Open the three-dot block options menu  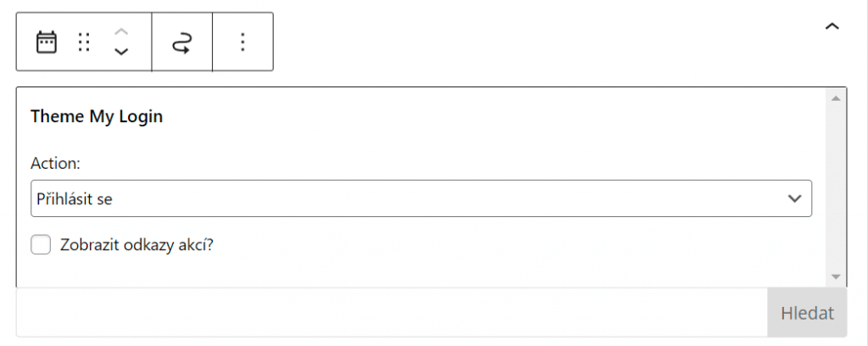pos(242,42)
